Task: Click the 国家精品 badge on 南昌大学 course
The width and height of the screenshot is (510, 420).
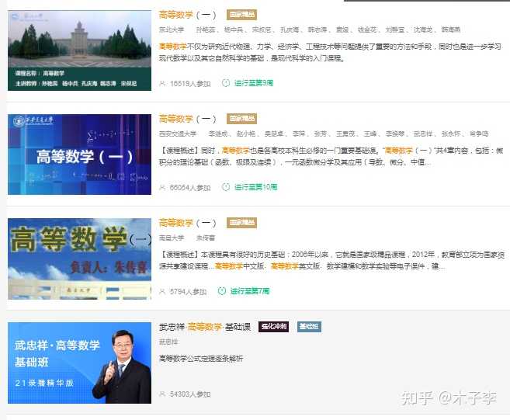Action: tap(241, 223)
